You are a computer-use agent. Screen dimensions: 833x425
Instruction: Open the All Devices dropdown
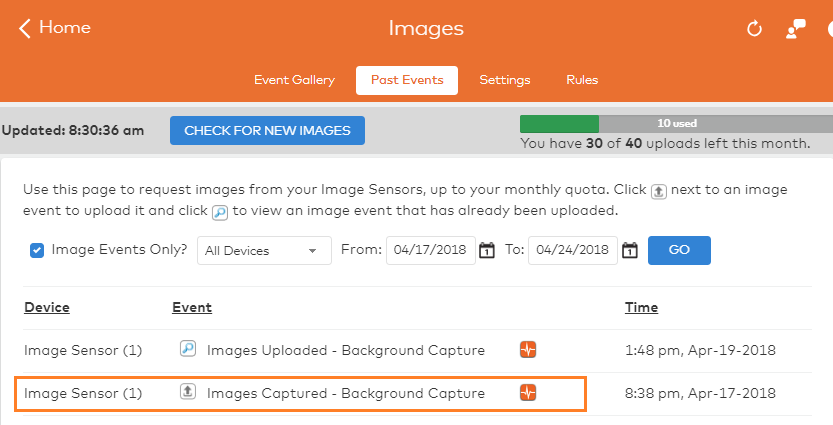264,250
